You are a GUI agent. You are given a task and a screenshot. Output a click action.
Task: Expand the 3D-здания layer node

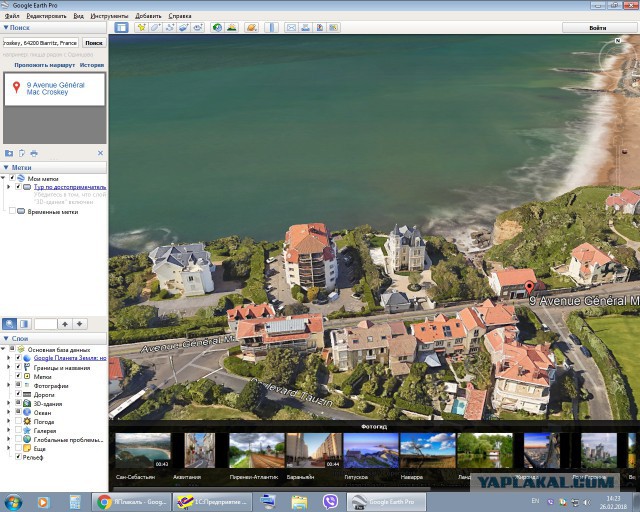point(9,403)
